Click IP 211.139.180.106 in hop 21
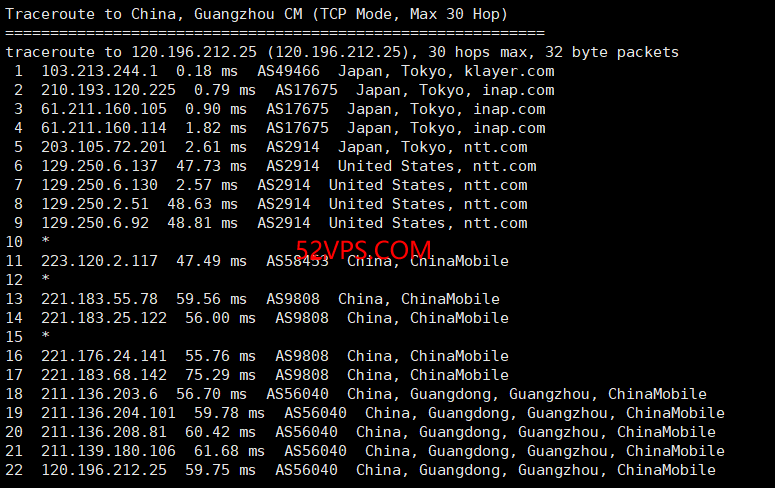This screenshot has height=488, width=775. click(x=108, y=451)
